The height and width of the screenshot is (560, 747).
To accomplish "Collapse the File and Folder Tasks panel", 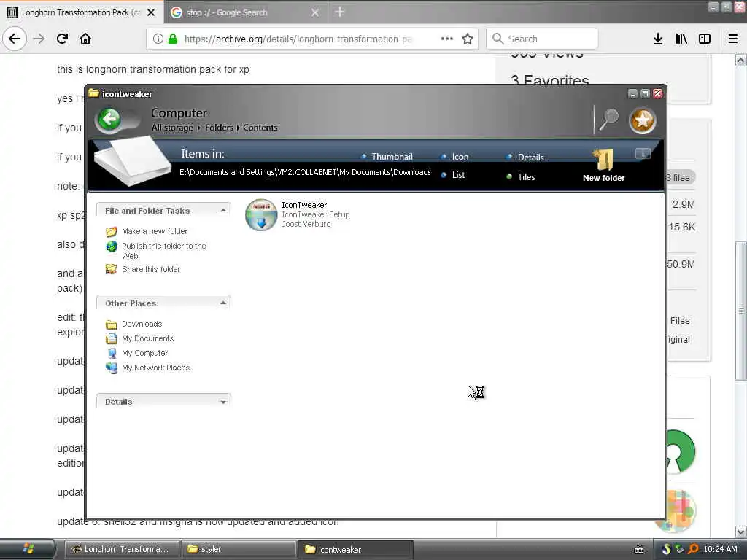I will tap(223, 211).
